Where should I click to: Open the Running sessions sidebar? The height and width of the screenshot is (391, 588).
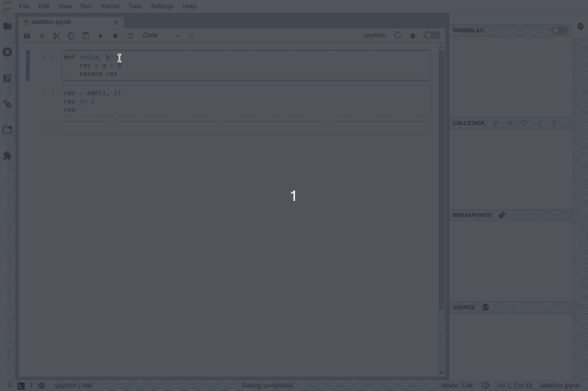point(7,52)
